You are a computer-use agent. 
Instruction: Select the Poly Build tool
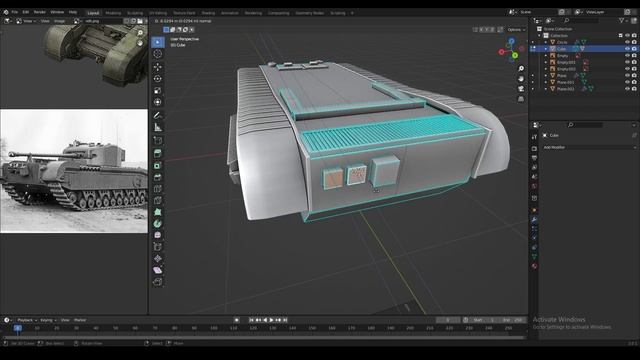(158, 212)
